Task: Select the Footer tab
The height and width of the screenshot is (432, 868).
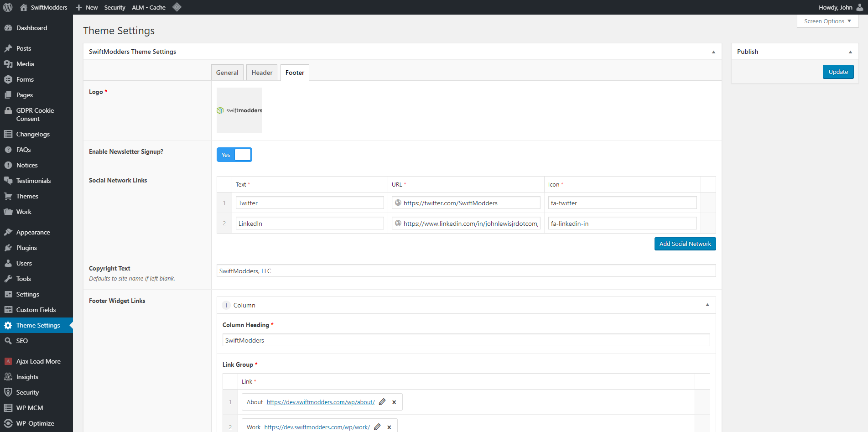Action: [295, 73]
